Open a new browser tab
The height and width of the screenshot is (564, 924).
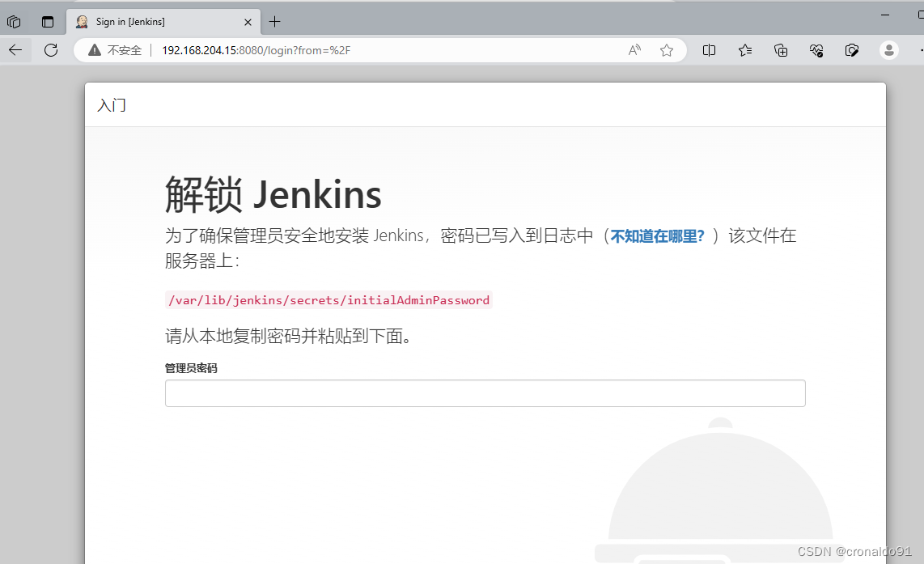pos(274,22)
